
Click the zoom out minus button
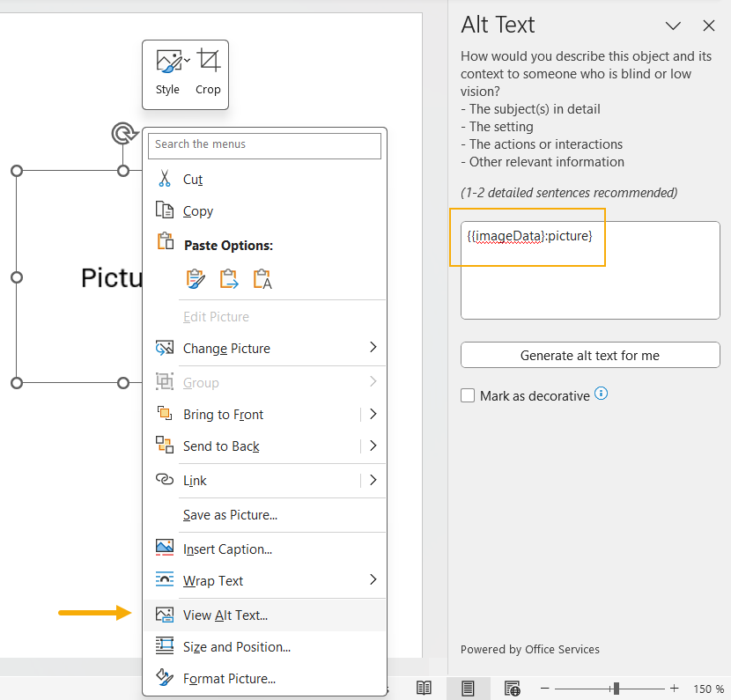[x=544, y=689]
